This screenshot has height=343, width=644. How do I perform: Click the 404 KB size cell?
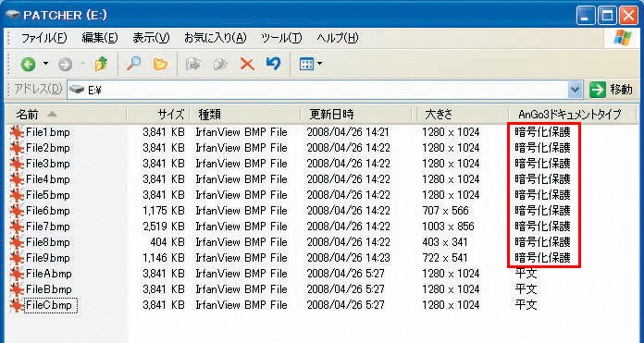coord(167,242)
